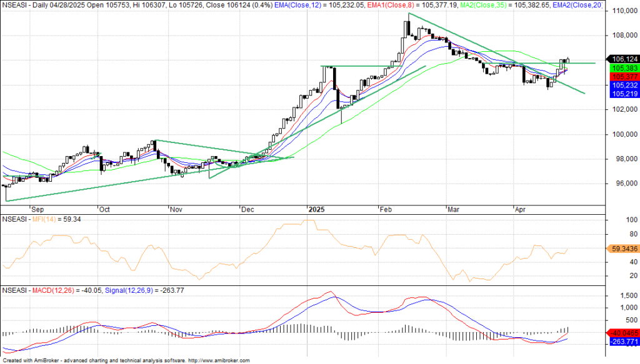Select the MFI(14) indicator pane title
Viewport: 640px width, 364px height.
[x=49, y=219]
